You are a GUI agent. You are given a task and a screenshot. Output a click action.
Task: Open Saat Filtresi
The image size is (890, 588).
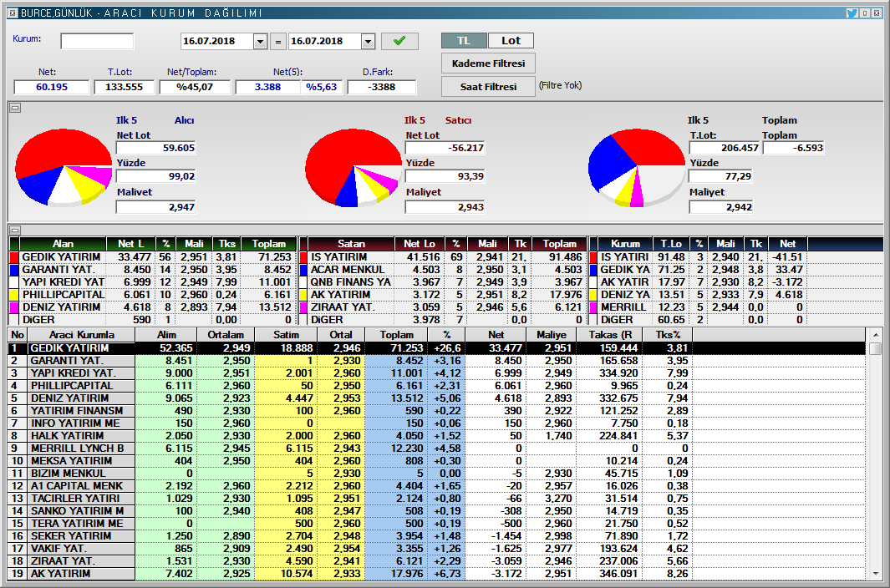pos(488,87)
